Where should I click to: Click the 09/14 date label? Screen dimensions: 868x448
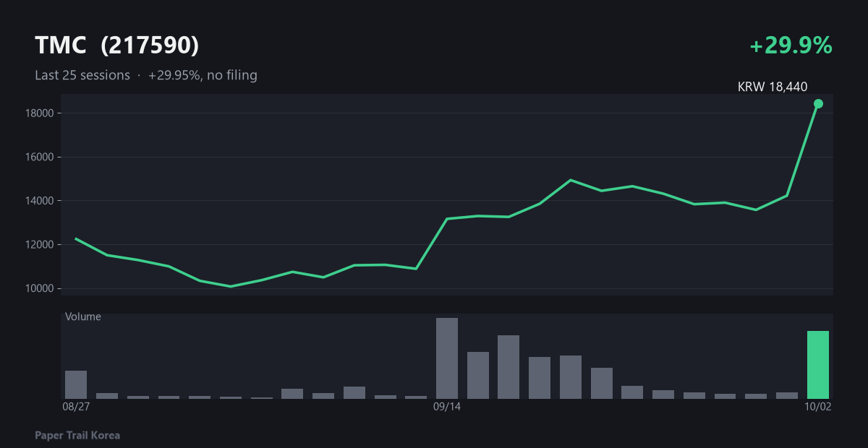pos(447,407)
